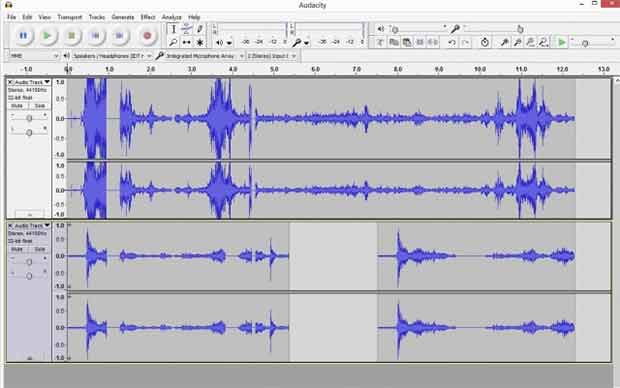Screen dimensions: 620x388
Task: Solo the first audio track
Action: point(40,106)
